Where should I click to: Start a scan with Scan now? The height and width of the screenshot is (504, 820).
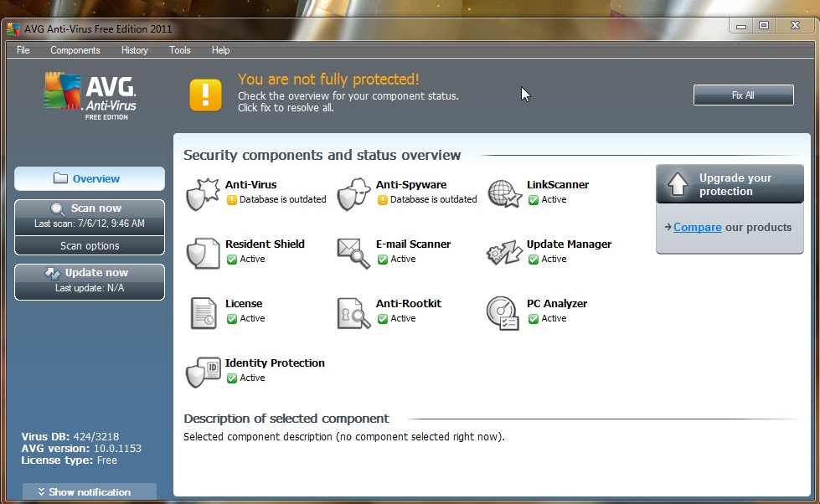pos(90,215)
